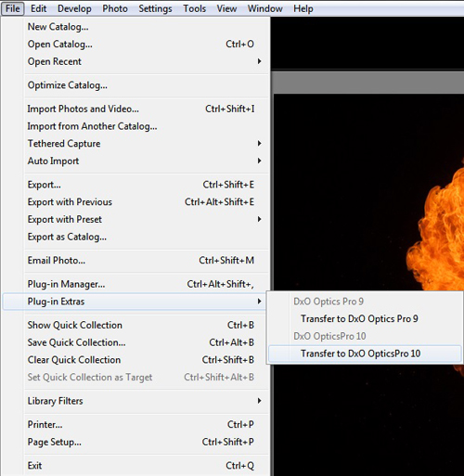Expand the Library Filters submenu

coord(144,401)
